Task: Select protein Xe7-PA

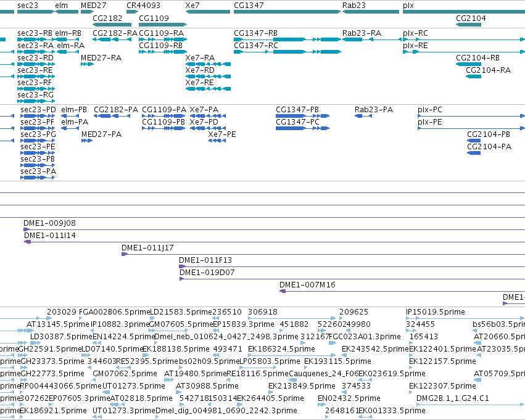Action: pyautogui.click(x=204, y=110)
